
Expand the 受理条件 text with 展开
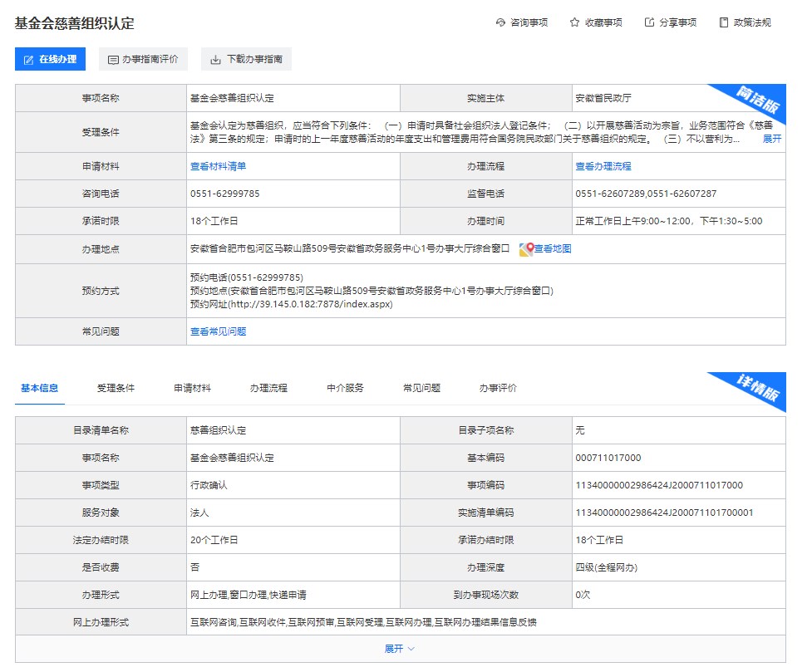pyautogui.click(x=771, y=139)
